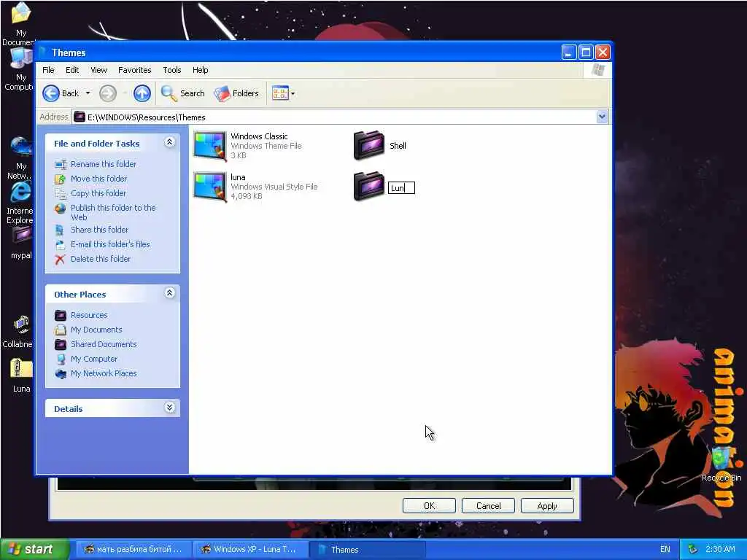
Task: Maximize the Themes window
Action: (x=586, y=52)
